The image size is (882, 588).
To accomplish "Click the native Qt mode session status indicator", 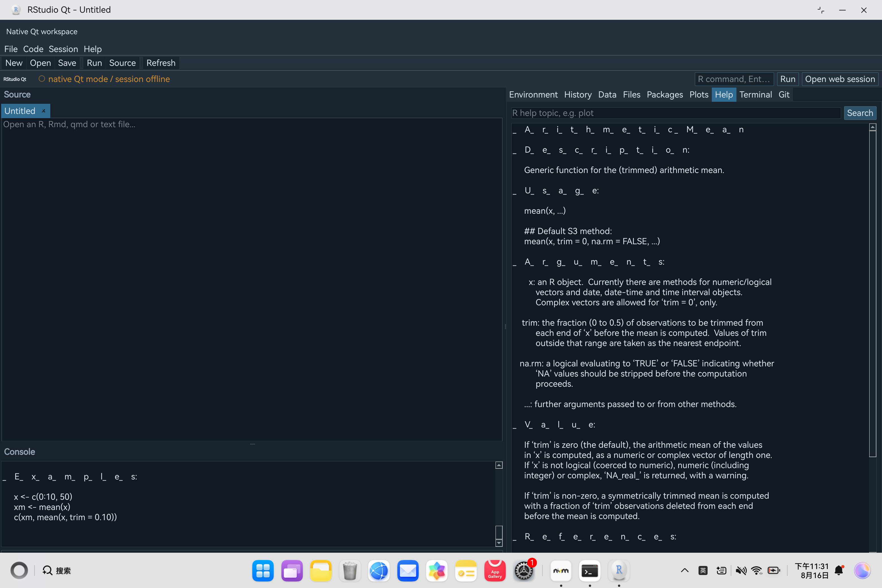I will coord(104,79).
